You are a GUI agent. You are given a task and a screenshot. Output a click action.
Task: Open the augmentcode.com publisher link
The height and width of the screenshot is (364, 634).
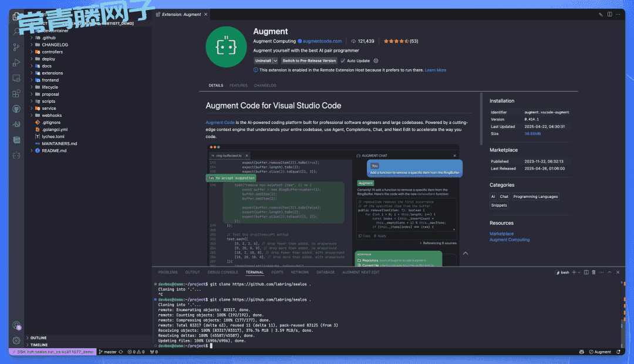[322, 41]
